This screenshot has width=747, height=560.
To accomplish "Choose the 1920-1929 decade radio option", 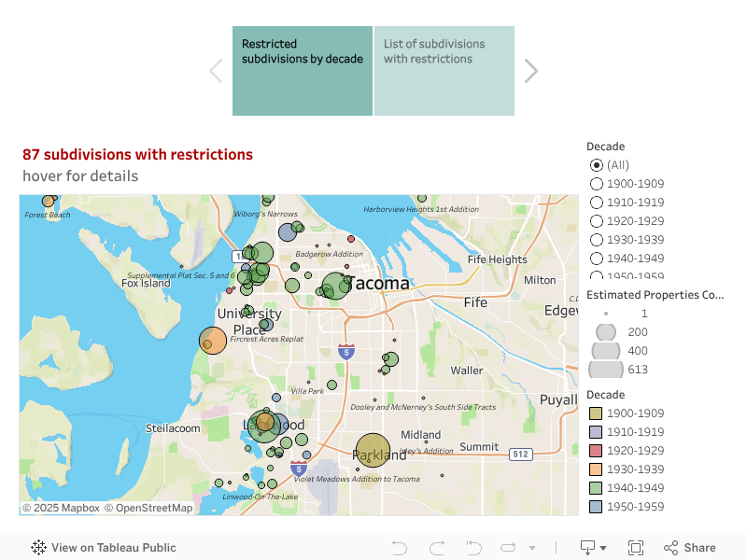I will click(597, 221).
